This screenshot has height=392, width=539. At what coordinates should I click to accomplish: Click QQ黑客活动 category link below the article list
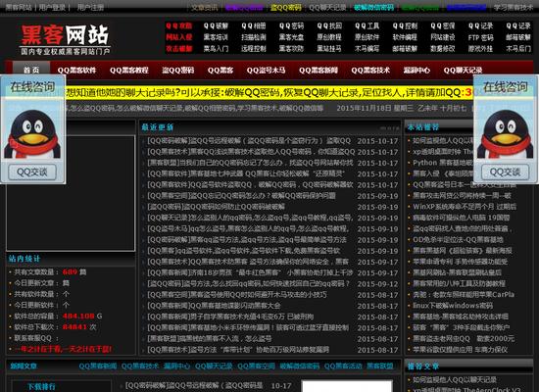point(343,367)
